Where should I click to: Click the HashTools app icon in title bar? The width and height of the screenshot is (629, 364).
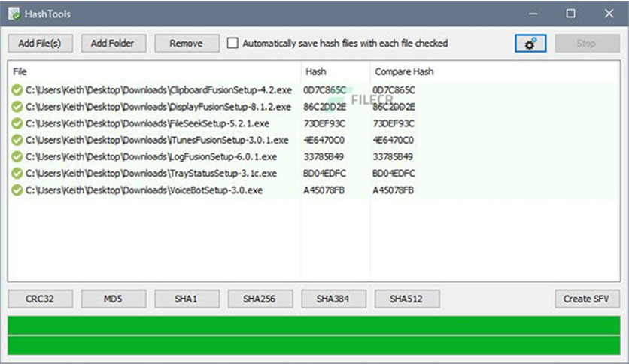14,14
